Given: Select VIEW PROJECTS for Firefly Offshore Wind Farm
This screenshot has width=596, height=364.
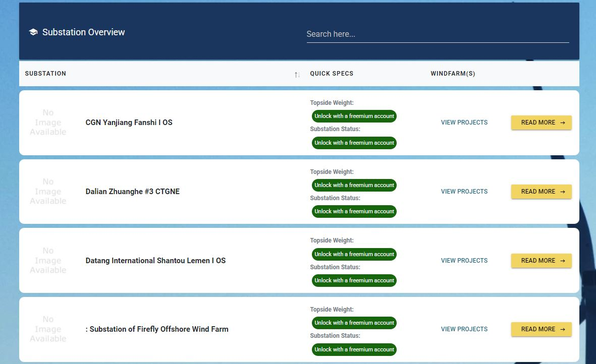Looking at the screenshot, I should click(464, 329).
